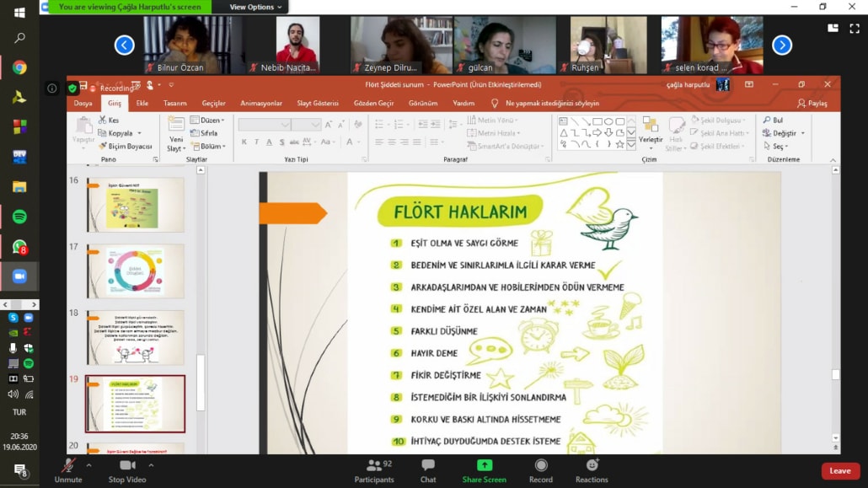The width and height of the screenshot is (868, 488).
Task: Stop Video in Zoom toolbar
Action: click(127, 466)
